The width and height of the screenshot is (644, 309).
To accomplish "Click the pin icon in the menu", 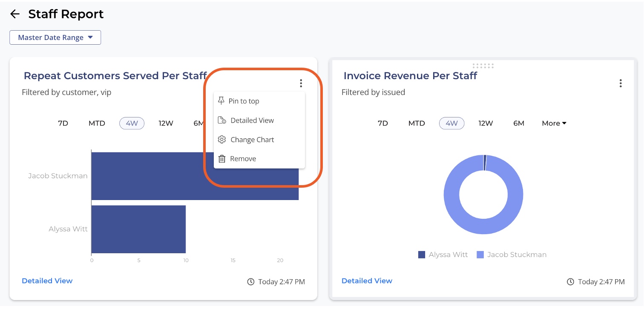I will click(x=221, y=101).
